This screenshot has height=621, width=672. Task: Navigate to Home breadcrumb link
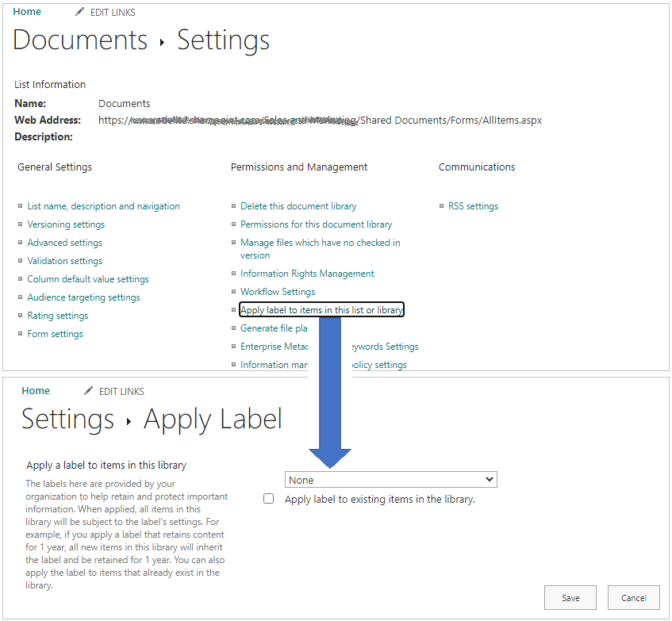tap(26, 11)
